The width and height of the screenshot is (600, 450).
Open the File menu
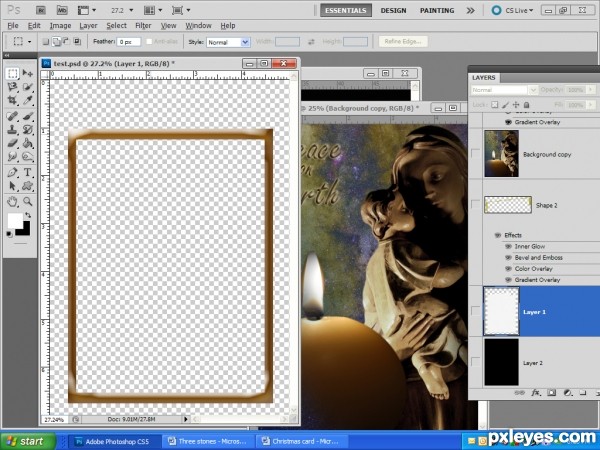13,26
